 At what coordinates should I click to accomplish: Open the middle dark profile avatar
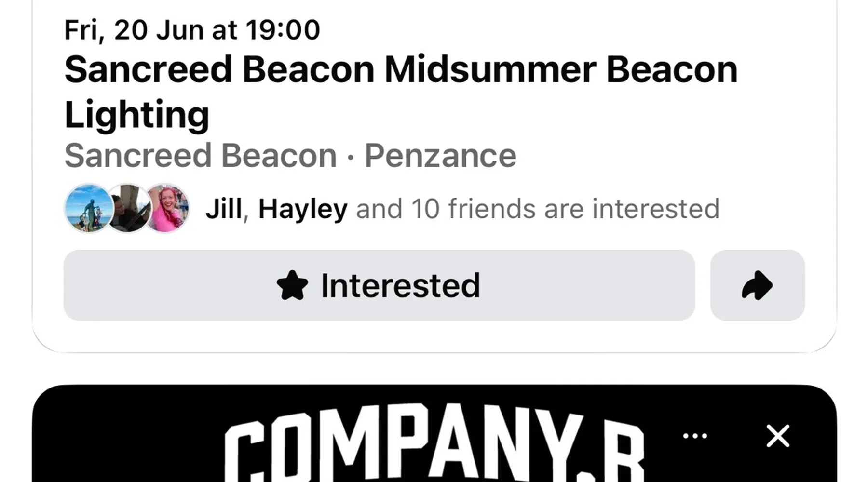pos(128,208)
